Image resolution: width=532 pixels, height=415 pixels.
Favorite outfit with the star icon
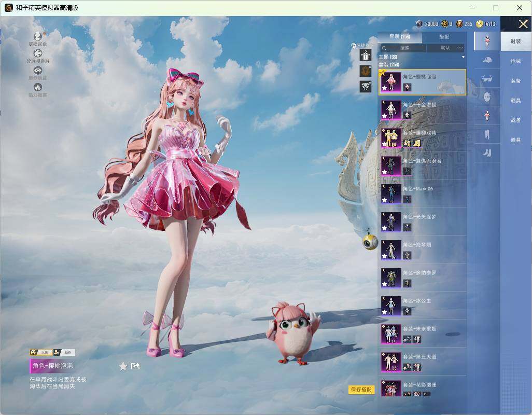123,366
